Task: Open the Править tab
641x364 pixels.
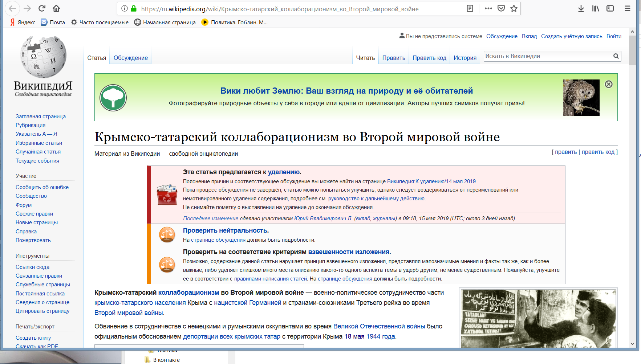Action: coord(394,58)
